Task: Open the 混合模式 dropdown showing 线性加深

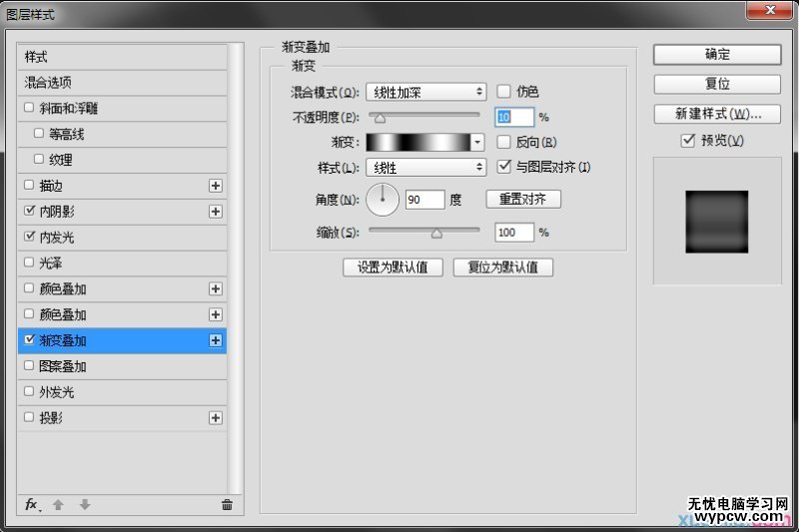Action: [x=426, y=92]
